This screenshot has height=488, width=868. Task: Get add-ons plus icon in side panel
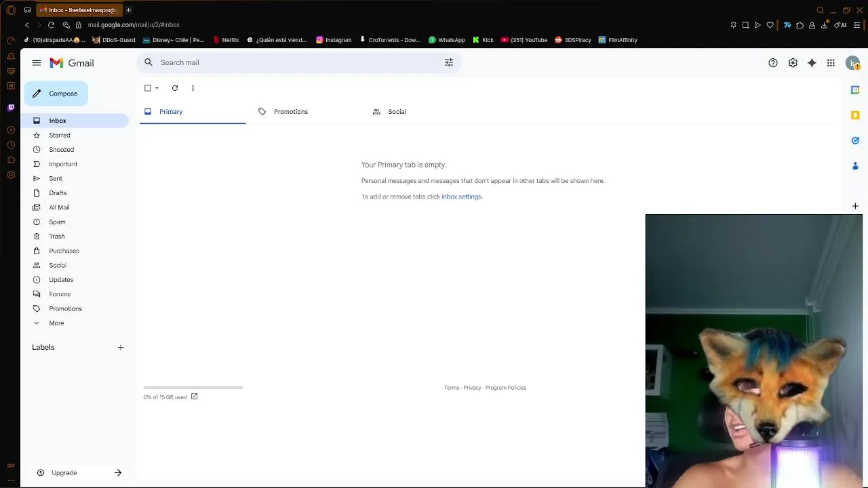[x=855, y=206]
